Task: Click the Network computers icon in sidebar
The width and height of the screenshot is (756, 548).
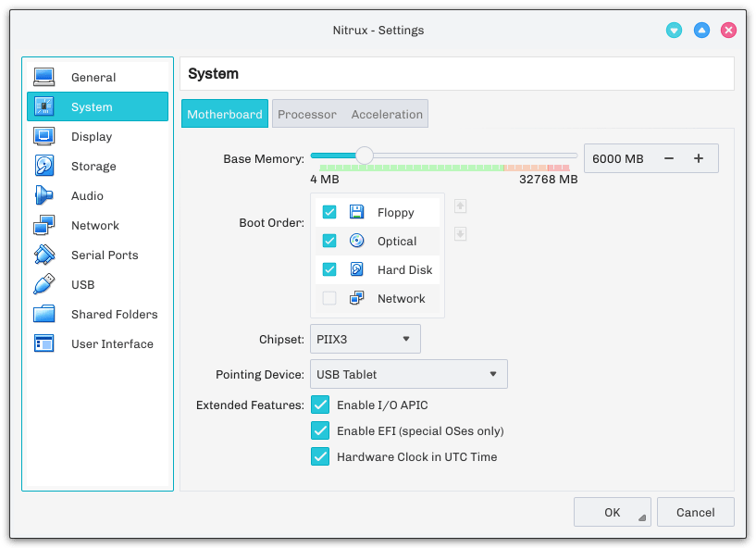Action: click(43, 225)
